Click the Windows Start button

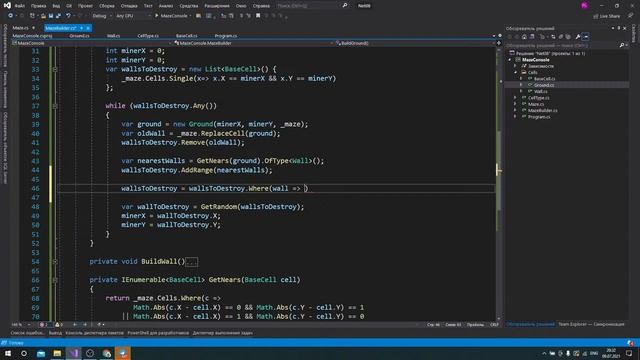pos(8,353)
